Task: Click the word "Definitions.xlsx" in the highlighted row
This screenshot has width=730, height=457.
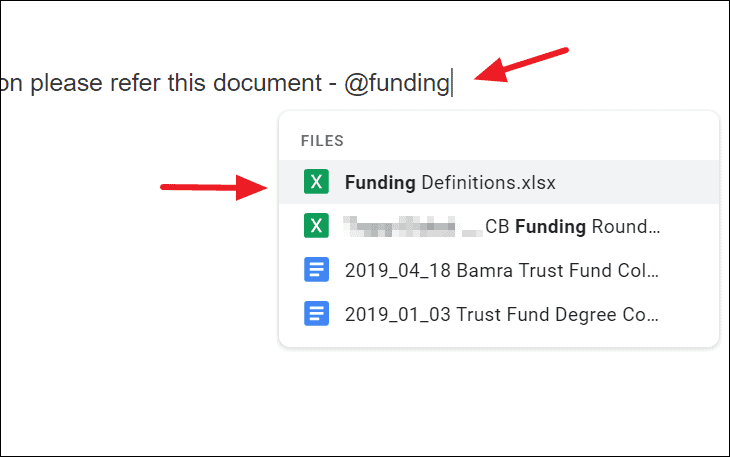Action: click(x=488, y=182)
